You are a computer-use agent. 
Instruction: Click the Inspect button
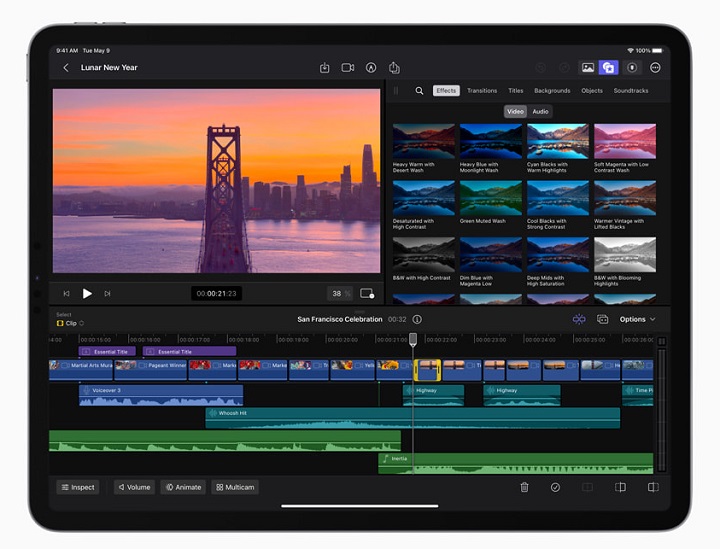click(78, 487)
